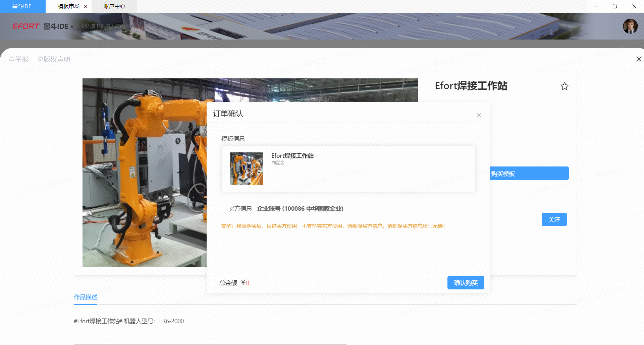Click the 购买模板 button
The image size is (644, 345).
529,173
